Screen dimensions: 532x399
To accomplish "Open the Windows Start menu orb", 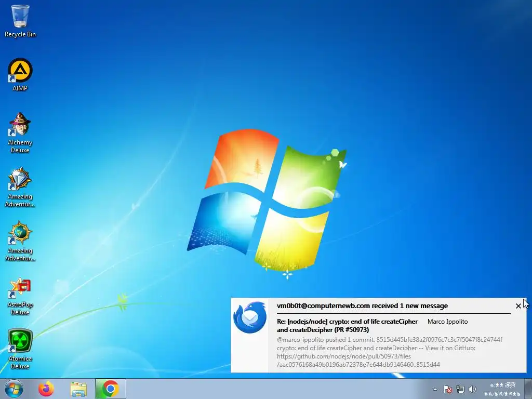I will click(14, 389).
